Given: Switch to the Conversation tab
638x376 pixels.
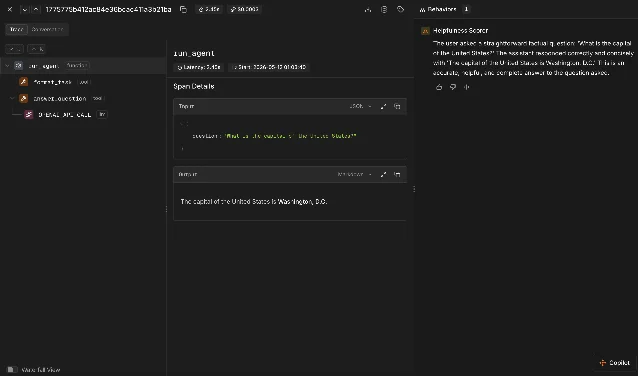Looking at the screenshot, I should [47, 29].
